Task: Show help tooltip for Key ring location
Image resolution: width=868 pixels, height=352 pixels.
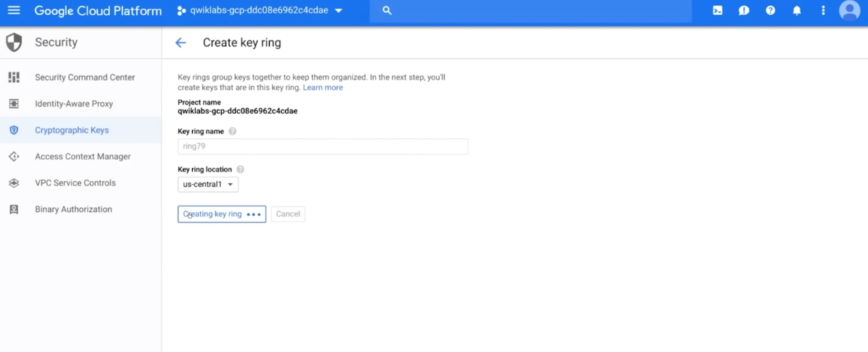Action: (x=240, y=169)
